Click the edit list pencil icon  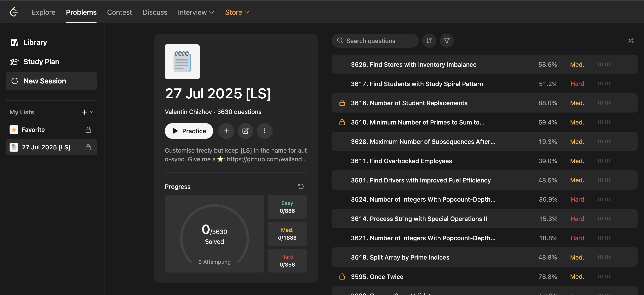tap(245, 131)
